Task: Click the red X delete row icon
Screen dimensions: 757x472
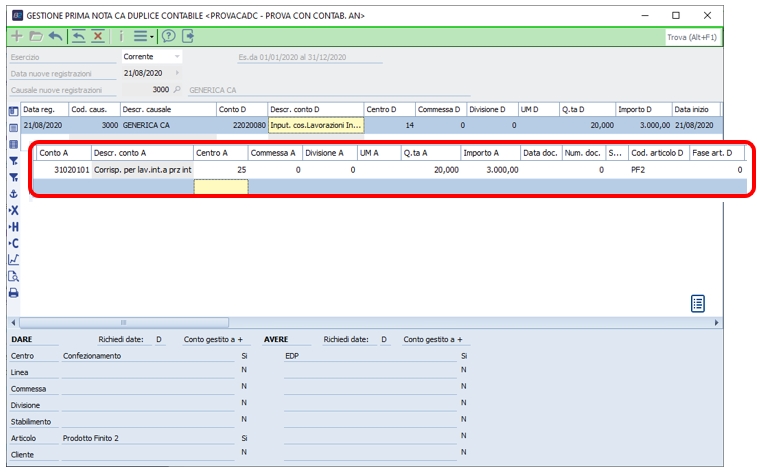Action: (98, 36)
